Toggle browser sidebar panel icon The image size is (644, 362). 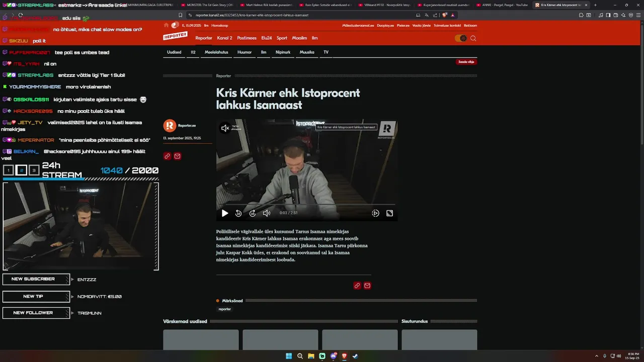[x=608, y=15]
